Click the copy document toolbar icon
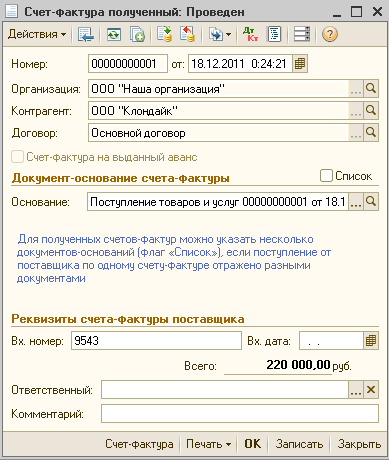Screen dimensions: 389x460 pyautogui.click(x=137, y=34)
